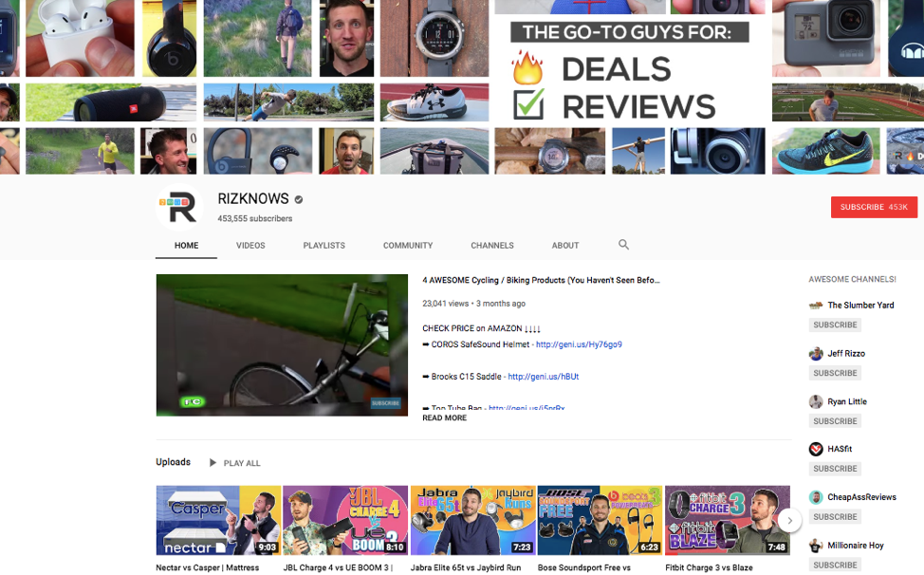Switch to the VIDEOS tab

pyautogui.click(x=250, y=245)
